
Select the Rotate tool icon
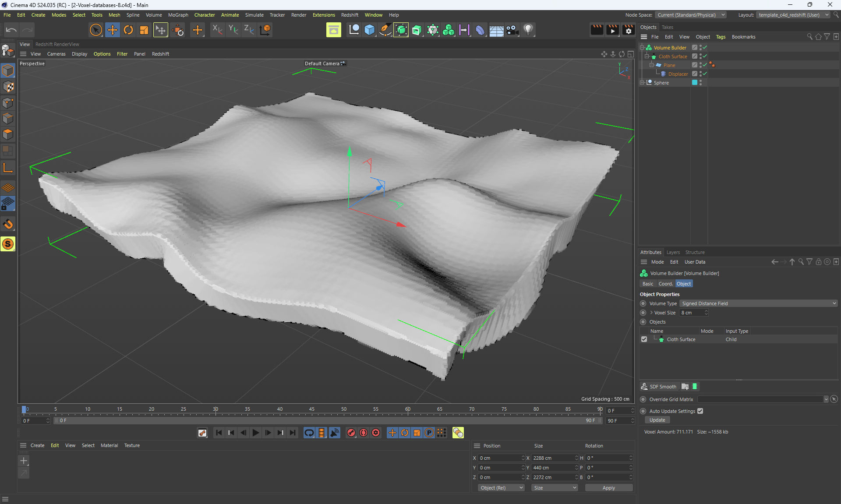coord(128,30)
